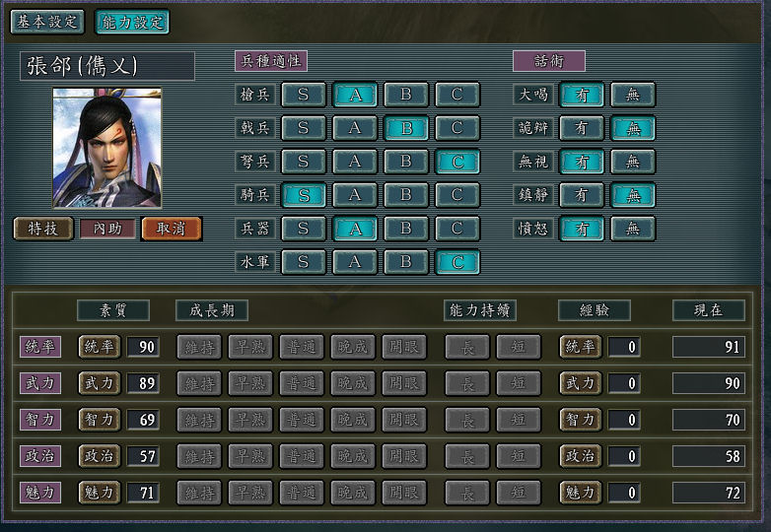Select the 魅力 素質 value 71
Image resolution: width=771 pixels, height=532 pixels.
click(x=143, y=493)
